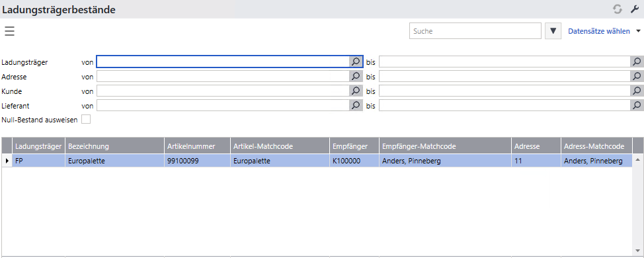Click the refresh icon in title bar
Image resolution: width=644 pixels, height=258 pixels.
(618, 9)
